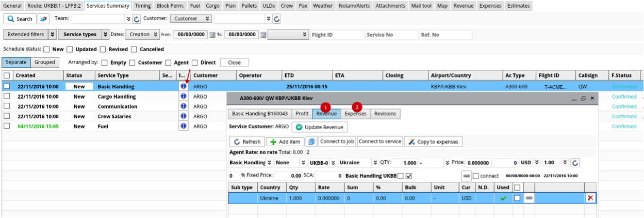Screen dimensions: 644x218
Task: Tick the Cancelled schedule status checkbox
Action: coord(134,50)
